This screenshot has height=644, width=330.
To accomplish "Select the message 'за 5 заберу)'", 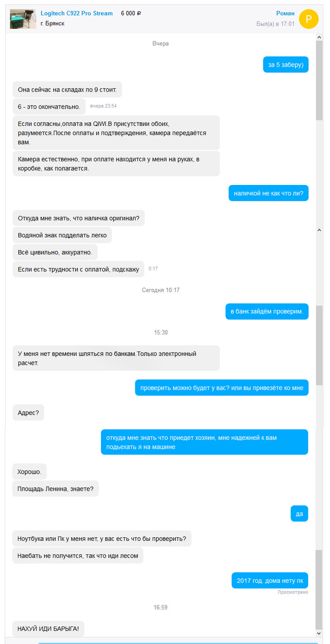I will pyautogui.click(x=286, y=65).
